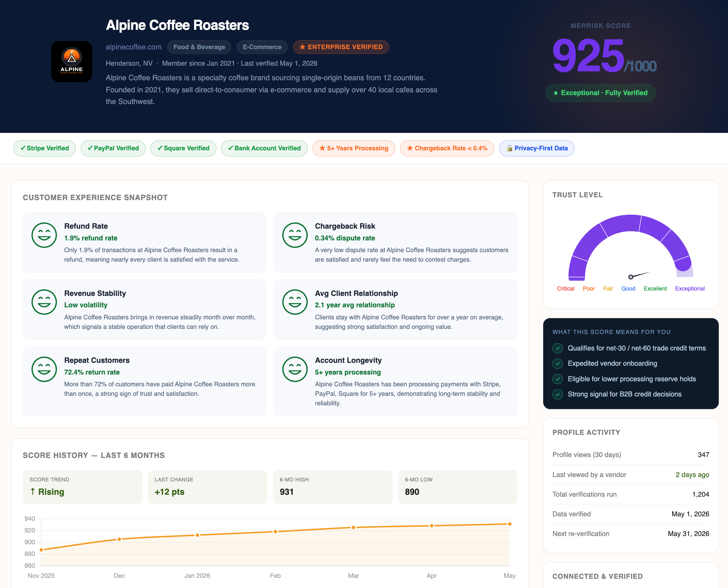Click the Nov 2025 data point on chart
This screenshot has width=728, height=588.
[41, 550]
